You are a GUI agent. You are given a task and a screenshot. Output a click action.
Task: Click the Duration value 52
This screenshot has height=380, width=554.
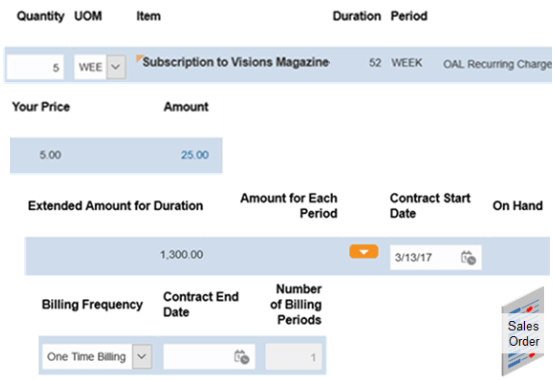[x=375, y=63]
